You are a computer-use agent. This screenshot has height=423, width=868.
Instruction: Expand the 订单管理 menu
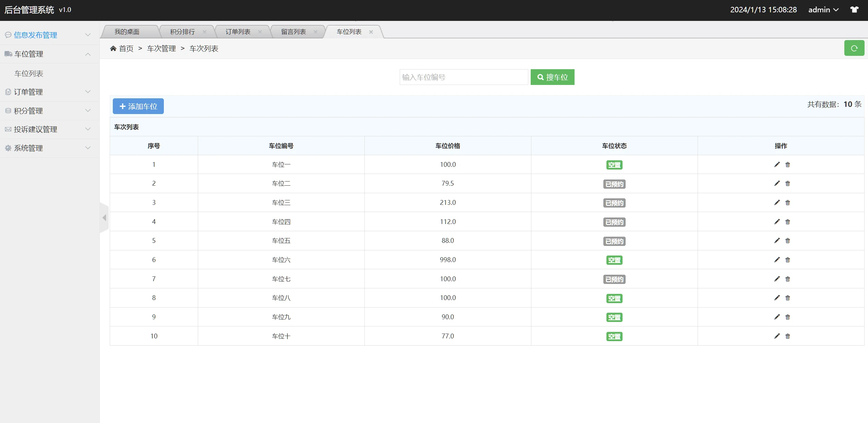pos(50,92)
